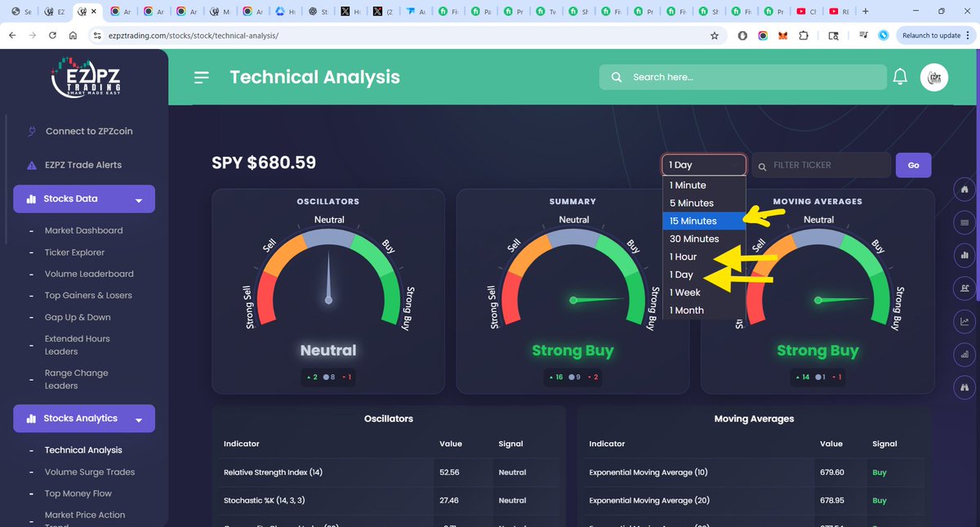This screenshot has height=527, width=980.
Task: Click Exponential Moving Average (20) row
Action: point(754,500)
